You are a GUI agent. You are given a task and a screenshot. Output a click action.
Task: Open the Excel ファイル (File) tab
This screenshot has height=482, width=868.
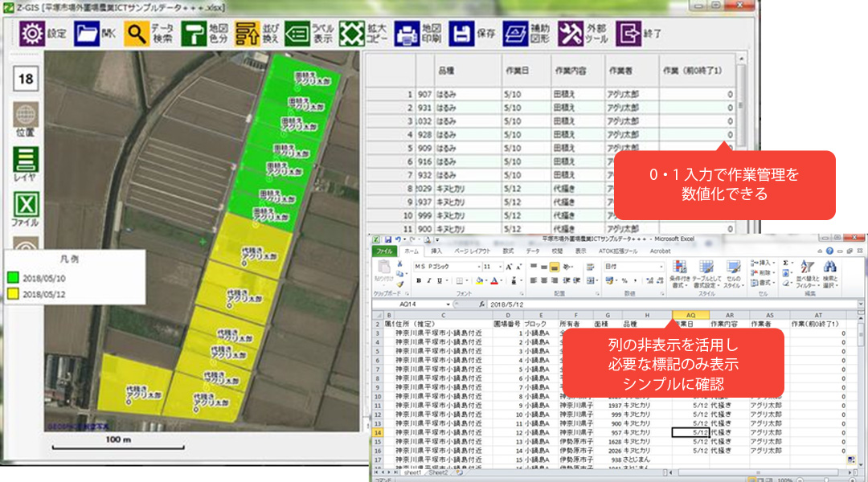[384, 251]
